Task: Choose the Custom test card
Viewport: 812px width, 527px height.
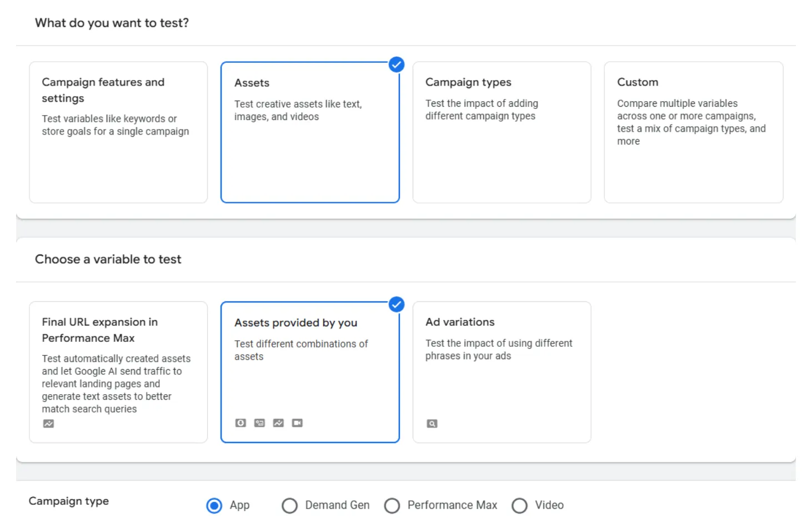Action: pyautogui.click(x=694, y=132)
